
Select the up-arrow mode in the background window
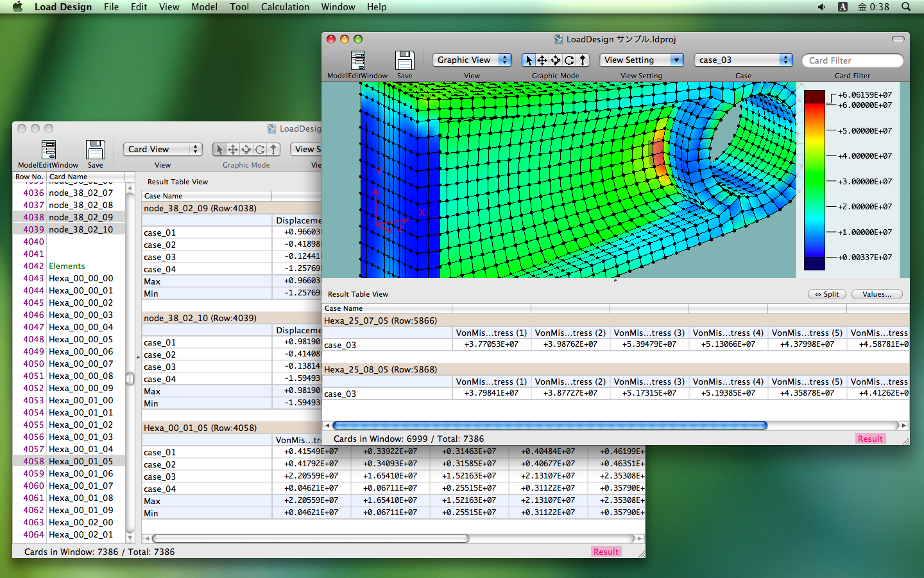(x=273, y=149)
